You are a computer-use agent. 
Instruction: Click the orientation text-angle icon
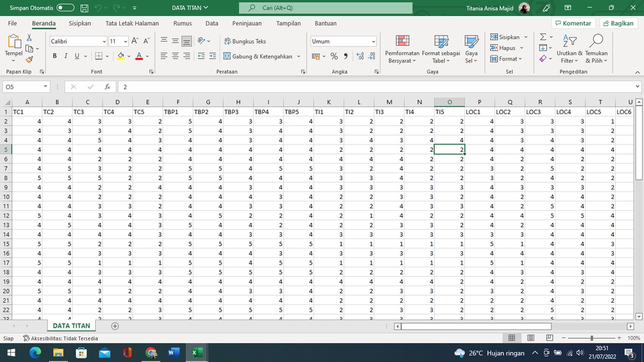202,41
